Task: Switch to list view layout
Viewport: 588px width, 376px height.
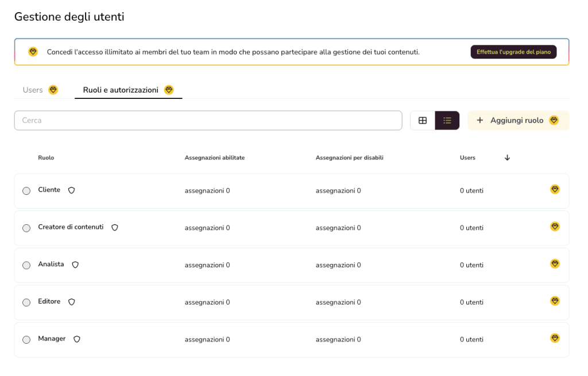Action: point(447,121)
